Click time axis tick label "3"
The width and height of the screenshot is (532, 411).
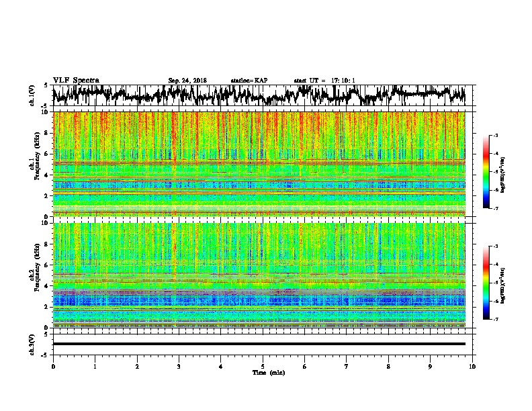(179, 367)
